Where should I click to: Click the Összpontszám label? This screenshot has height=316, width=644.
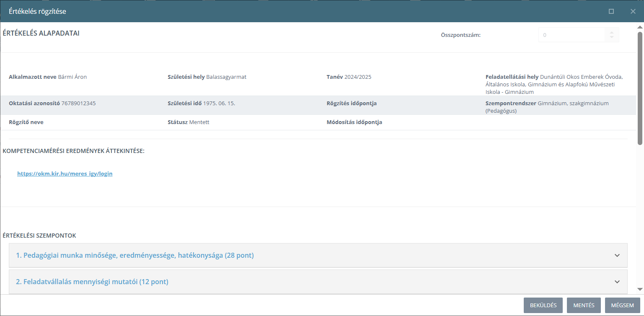pos(461,35)
